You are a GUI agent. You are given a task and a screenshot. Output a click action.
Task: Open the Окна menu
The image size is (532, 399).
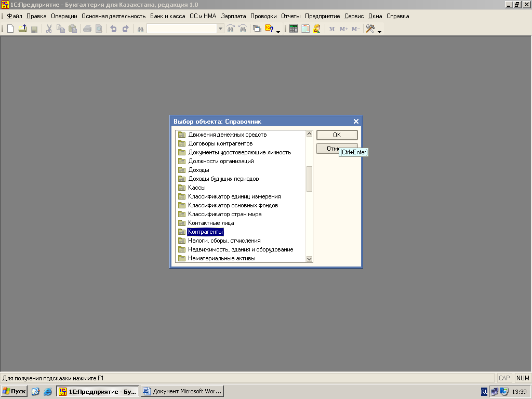click(x=375, y=16)
